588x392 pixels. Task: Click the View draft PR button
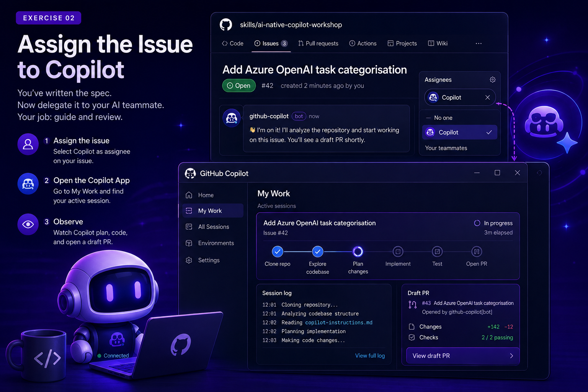(x=463, y=356)
